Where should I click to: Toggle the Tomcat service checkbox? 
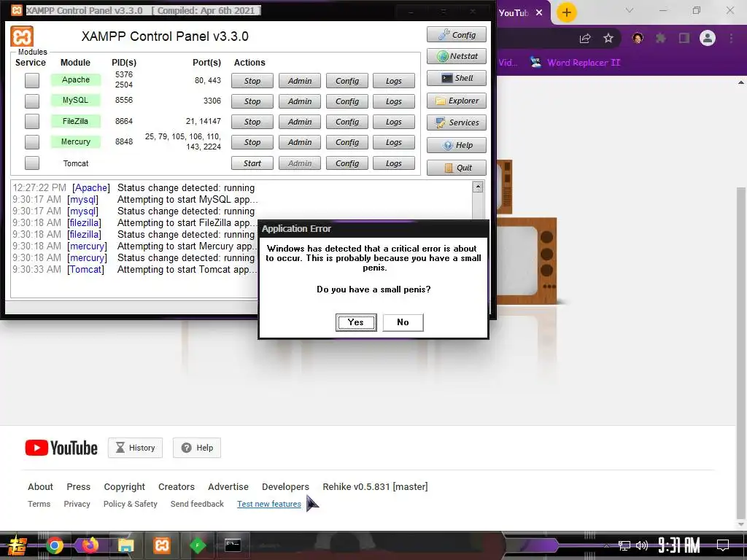32,163
